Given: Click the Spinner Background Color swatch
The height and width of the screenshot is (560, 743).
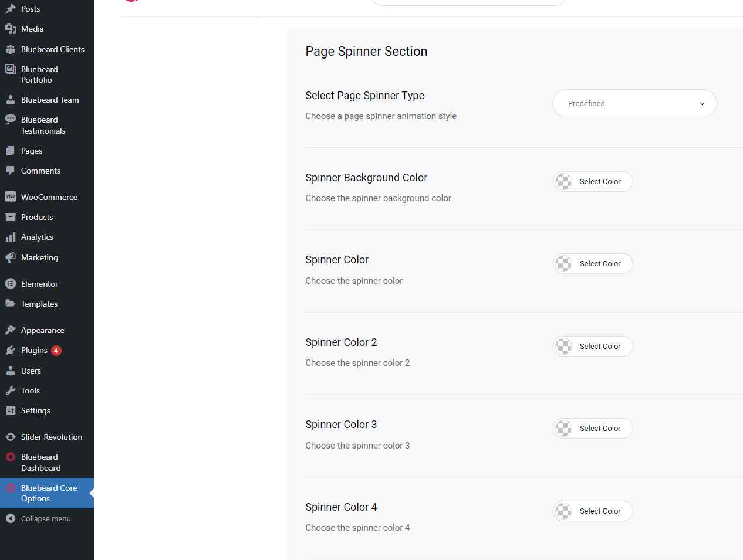Looking at the screenshot, I should tap(564, 182).
